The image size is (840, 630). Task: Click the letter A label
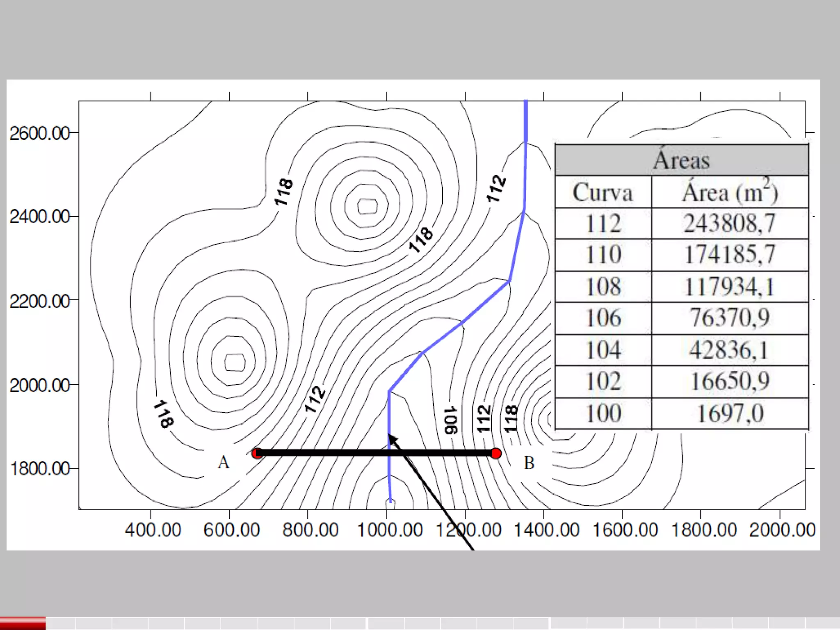224,462
